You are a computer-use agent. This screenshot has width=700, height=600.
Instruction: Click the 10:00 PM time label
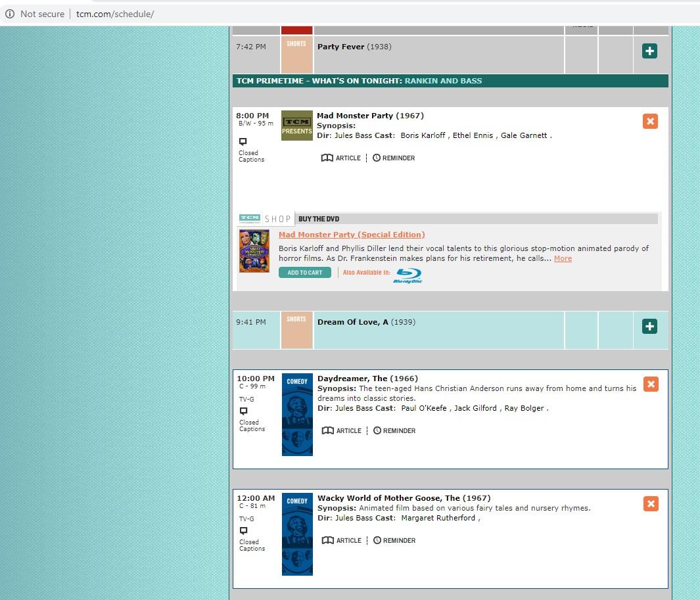(256, 379)
